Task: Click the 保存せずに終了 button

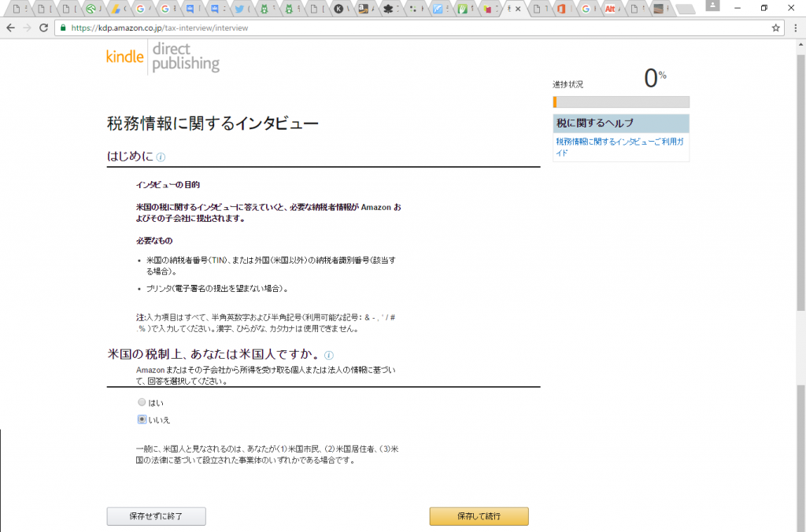Action: 157,516
